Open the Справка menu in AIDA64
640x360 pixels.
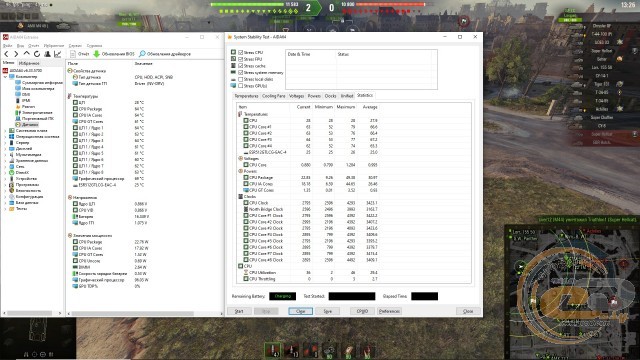coord(95,46)
